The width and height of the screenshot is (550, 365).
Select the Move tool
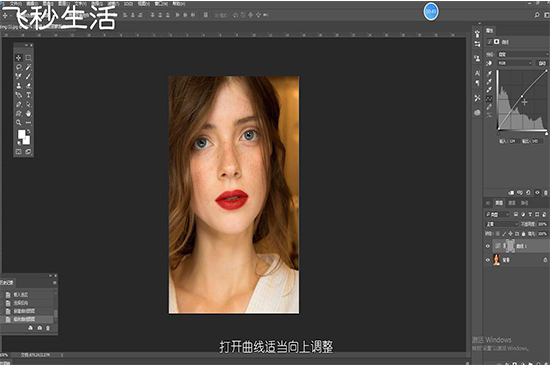19,58
